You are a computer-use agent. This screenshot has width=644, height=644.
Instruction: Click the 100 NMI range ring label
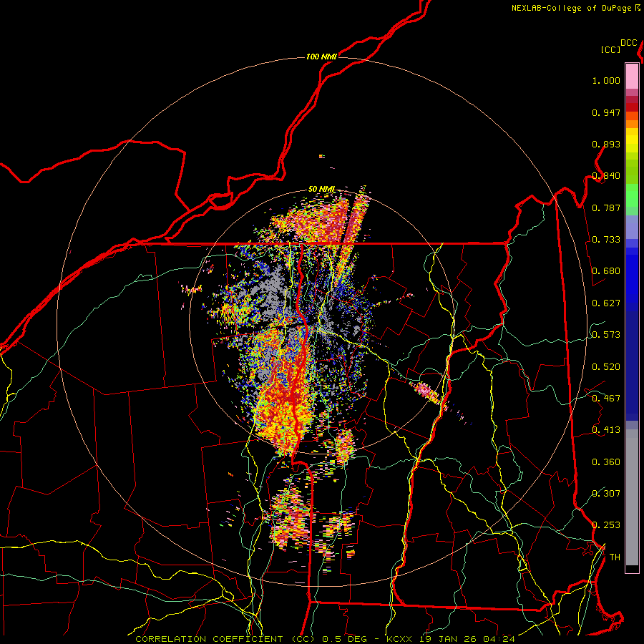(321, 57)
